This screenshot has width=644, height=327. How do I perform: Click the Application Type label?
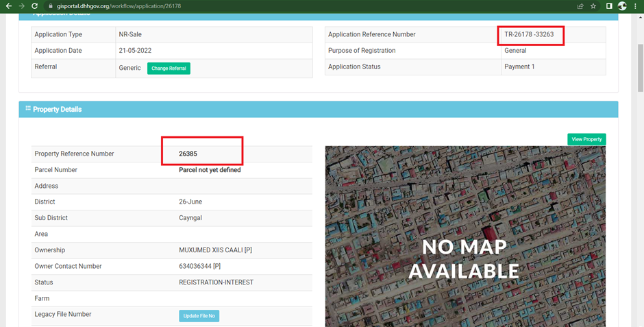[58, 34]
